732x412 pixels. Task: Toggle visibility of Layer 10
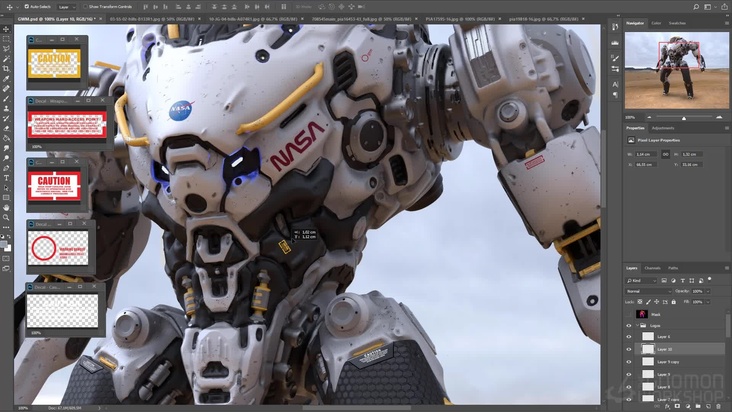629,349
